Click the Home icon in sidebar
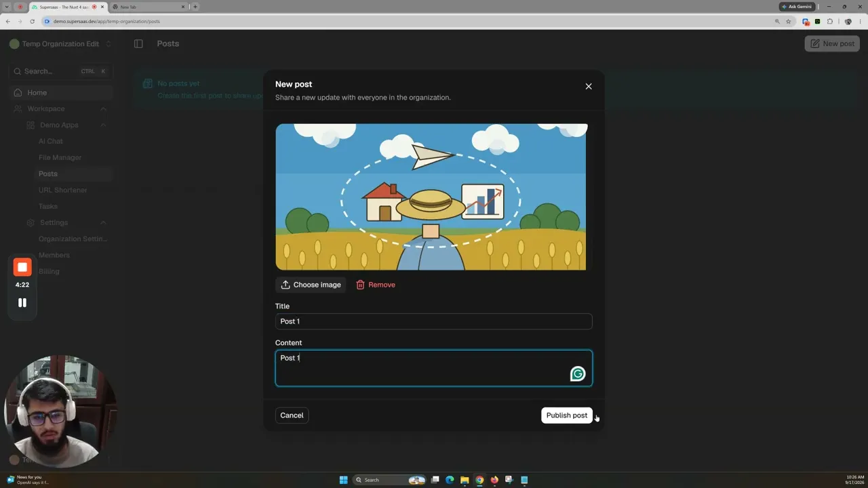The image size is (868, 488). tap(18, 92)
